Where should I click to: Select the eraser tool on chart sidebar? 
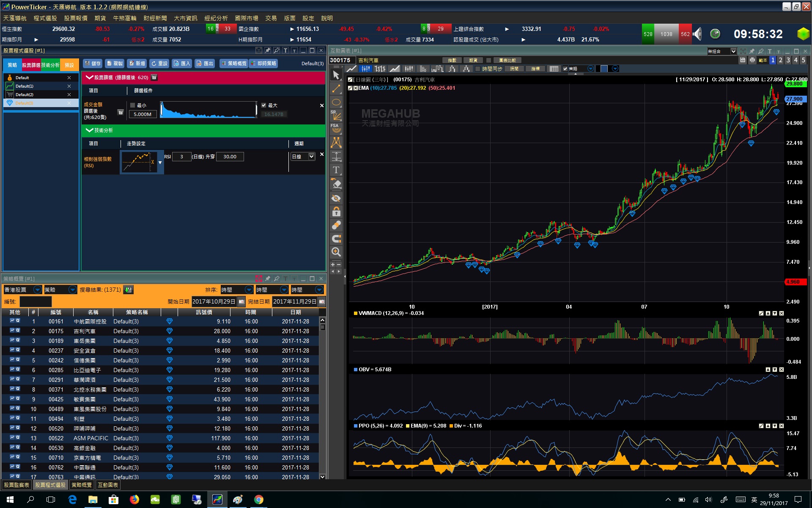pos(336,184)
